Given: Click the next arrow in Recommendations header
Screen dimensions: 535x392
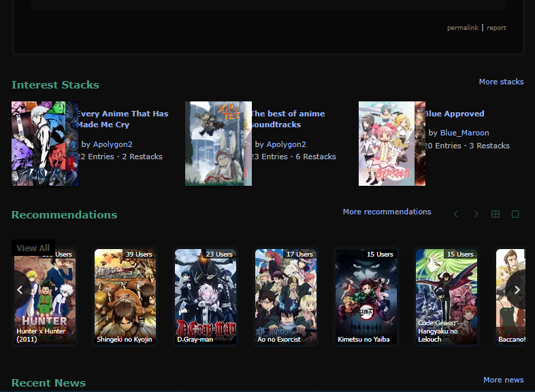Looking at the screenshot, I should [476, 214].
